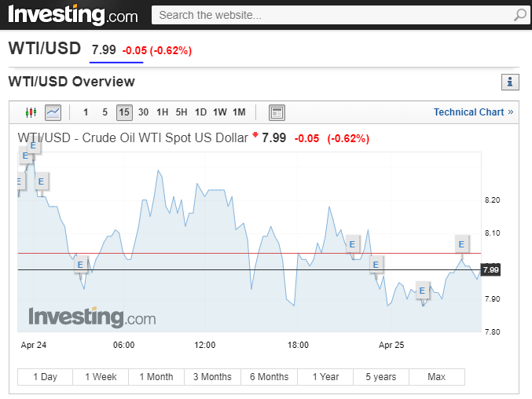Click the E marker near the 8.10 label
Image resolution: width=532 pixels, height=399 pixels.
tap(461, 244)
